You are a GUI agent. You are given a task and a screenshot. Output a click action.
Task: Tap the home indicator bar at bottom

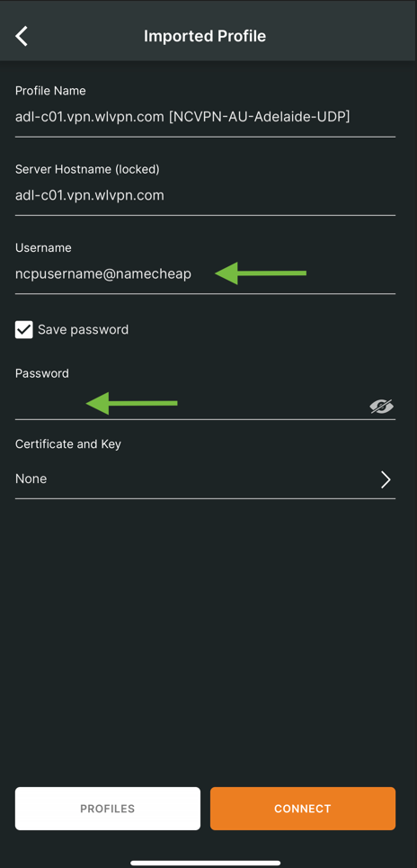coord(206,863)
